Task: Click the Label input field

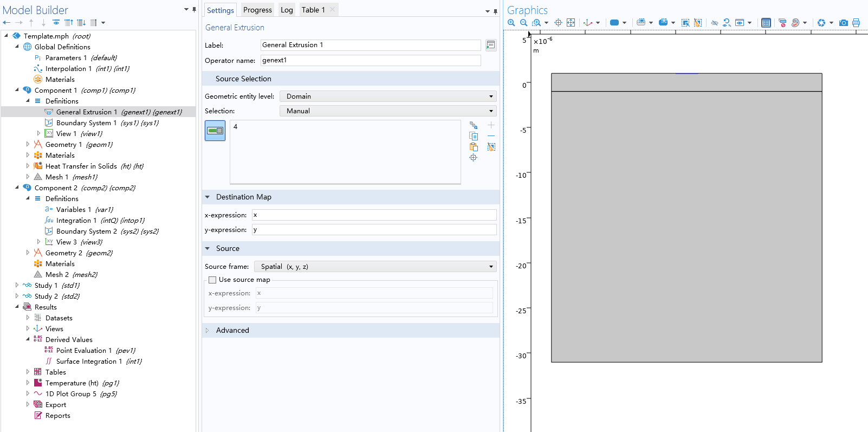Action: 371,45
